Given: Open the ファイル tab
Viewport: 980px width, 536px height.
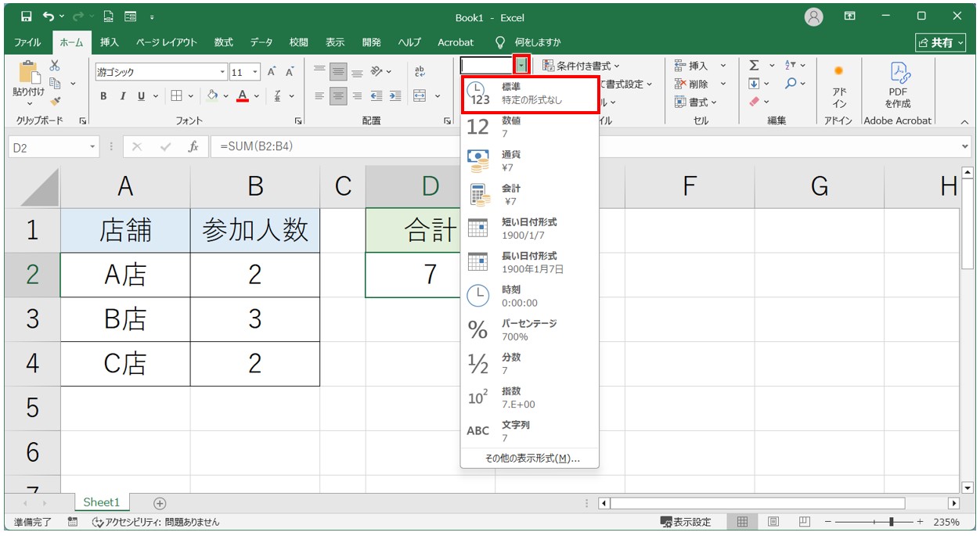Looking at the screenshot, I should pos(28,42).
